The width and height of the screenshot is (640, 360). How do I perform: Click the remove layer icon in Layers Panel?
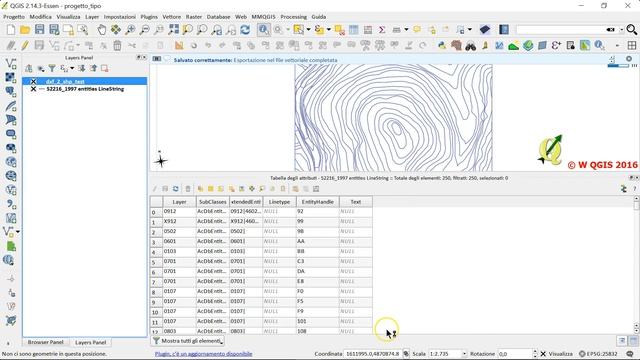105,68
